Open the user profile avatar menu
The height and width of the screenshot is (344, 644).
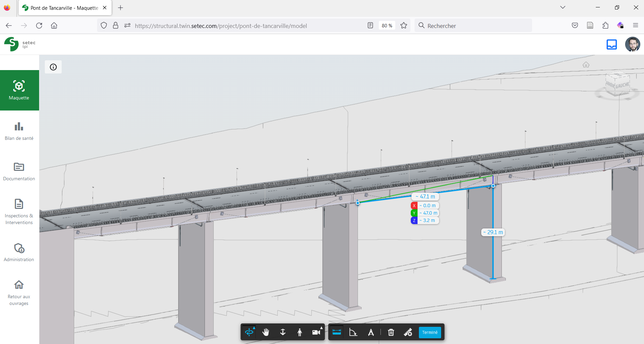[x=632, y=44]
